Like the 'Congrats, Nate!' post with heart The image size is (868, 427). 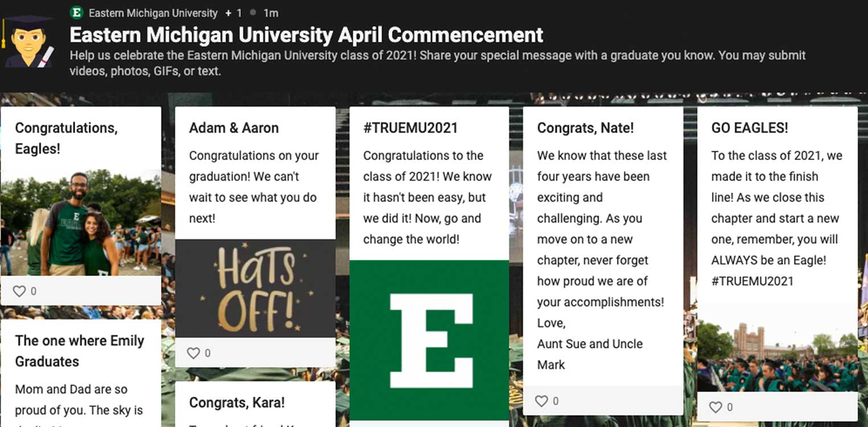tap(541, 401)
